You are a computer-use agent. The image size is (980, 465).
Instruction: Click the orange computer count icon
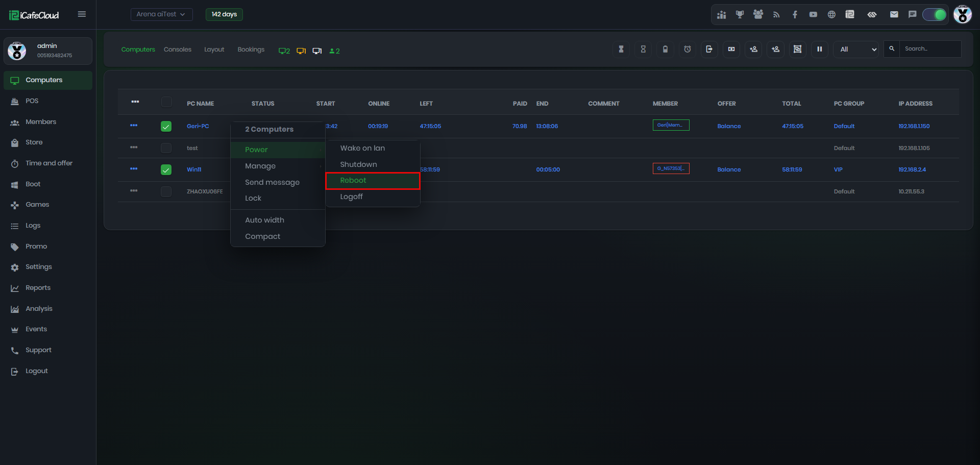301,51
